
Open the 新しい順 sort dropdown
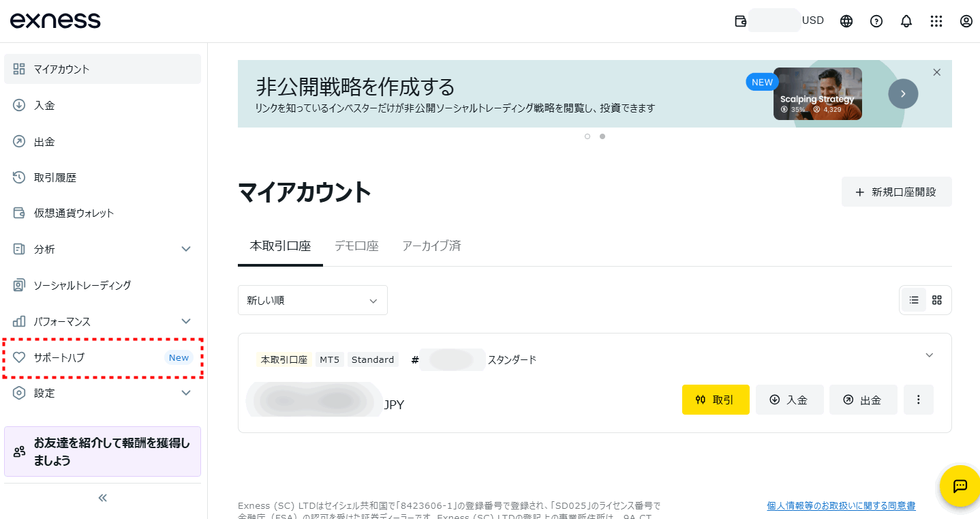point(312,299)
